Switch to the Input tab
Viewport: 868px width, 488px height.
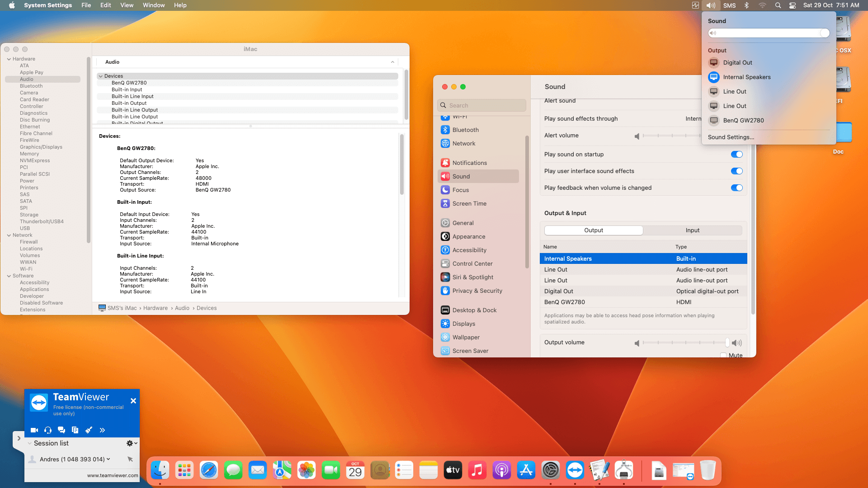coord(692,230)
